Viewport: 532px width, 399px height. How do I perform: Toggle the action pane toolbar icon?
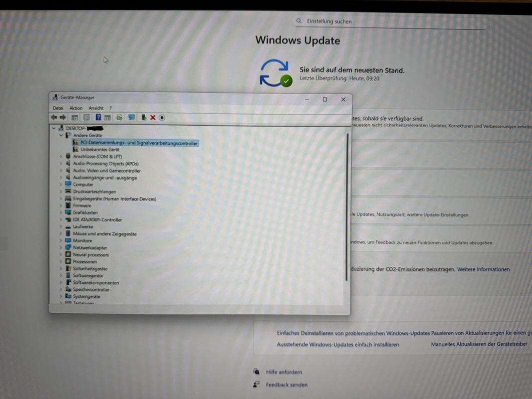108,118
